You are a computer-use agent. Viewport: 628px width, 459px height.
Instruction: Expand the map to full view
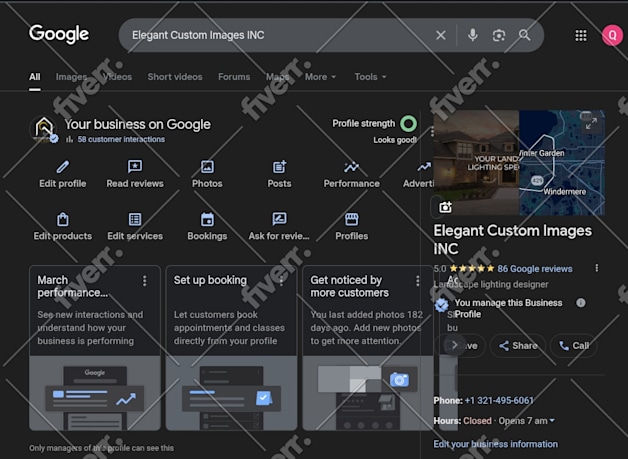click(591, 123)
